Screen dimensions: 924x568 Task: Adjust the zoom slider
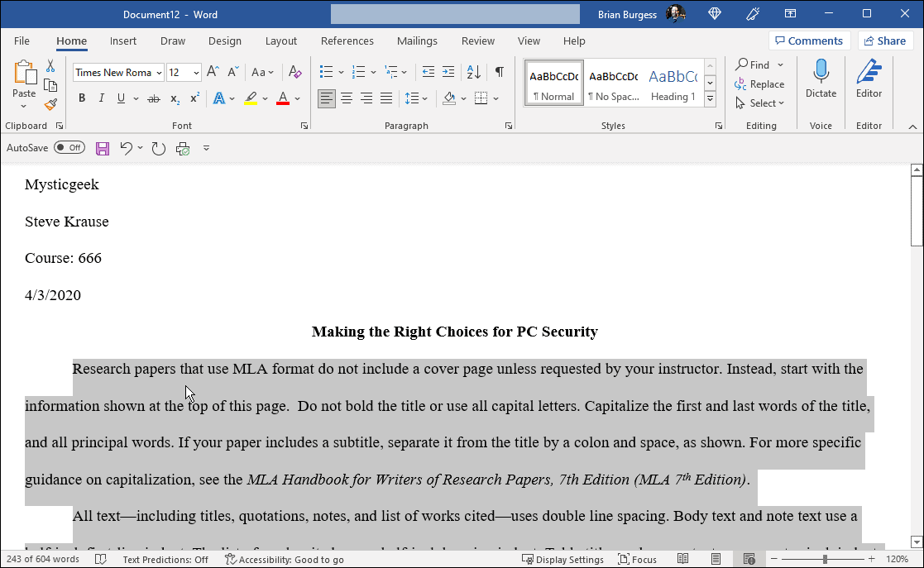click(825, 558)
